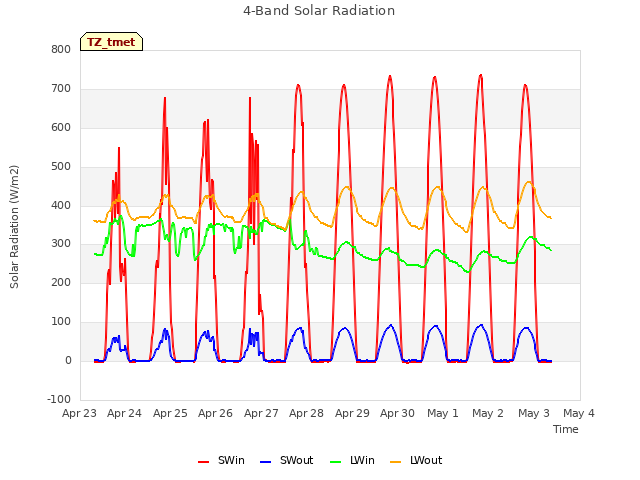The height and width of the screenshot is (480, 640).
Task: Click the 100 y-axis tick label
Action: tap(61, 322)
